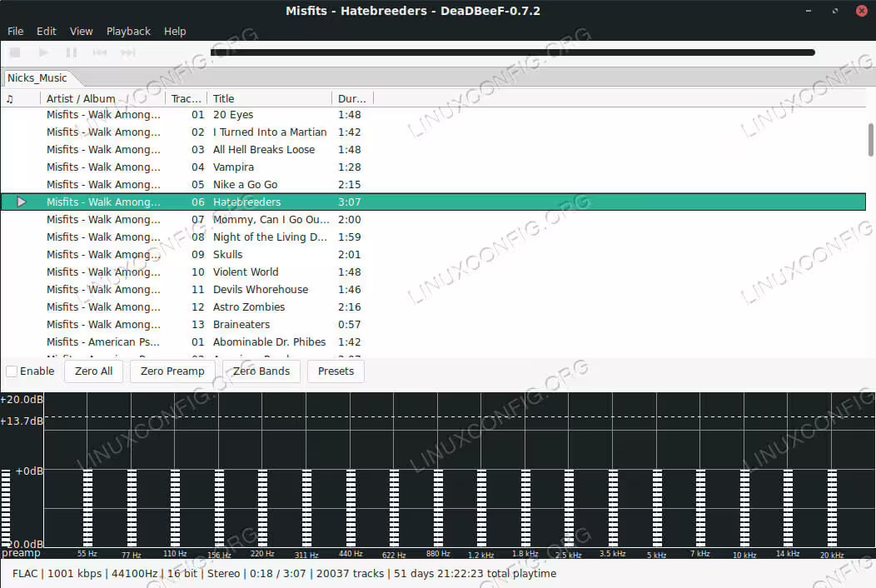Adjust the 20 kHz equalizer band
Image resolution: width=876 pixels, height=588 pixels.
[832, 507]
